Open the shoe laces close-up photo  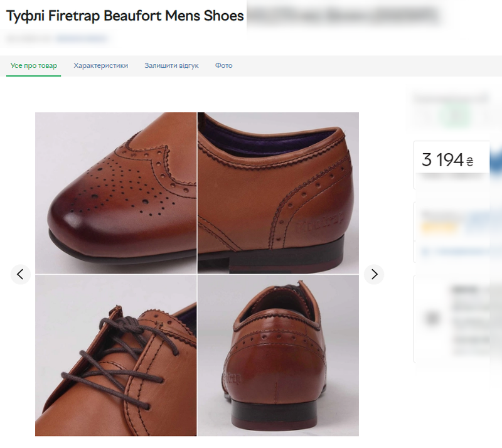115,356
